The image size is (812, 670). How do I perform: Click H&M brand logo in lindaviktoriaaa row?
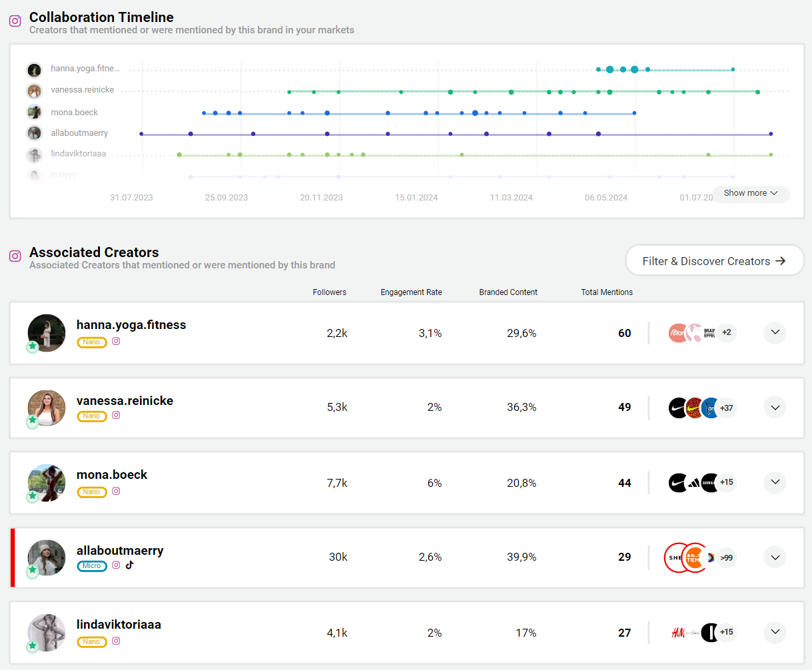coord(678,632)
